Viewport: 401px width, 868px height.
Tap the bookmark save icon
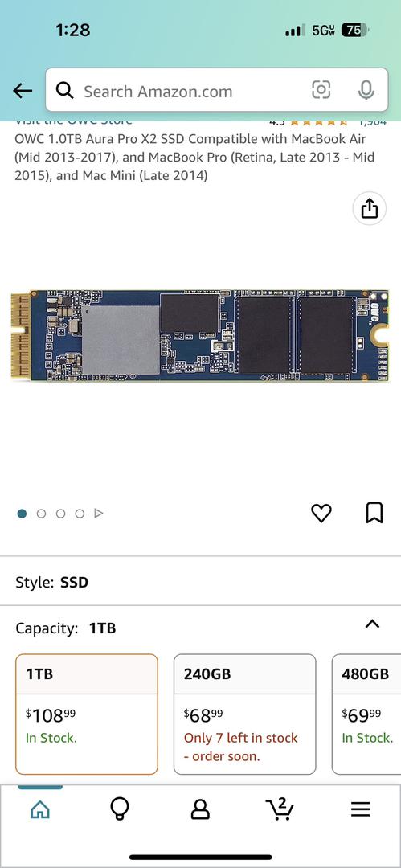(x=374, y=513)
